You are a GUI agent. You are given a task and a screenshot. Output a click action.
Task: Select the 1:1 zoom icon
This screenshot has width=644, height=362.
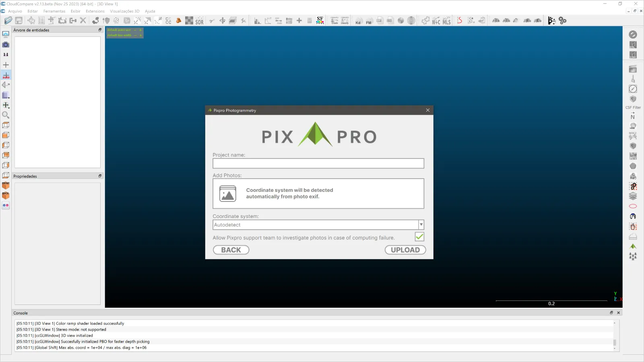[6, 55]
